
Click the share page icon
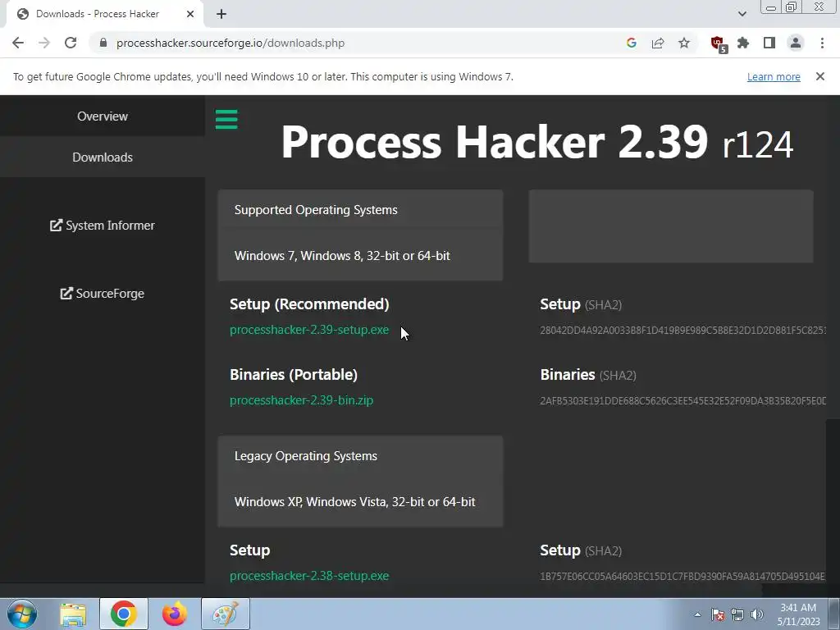(658, 43)
